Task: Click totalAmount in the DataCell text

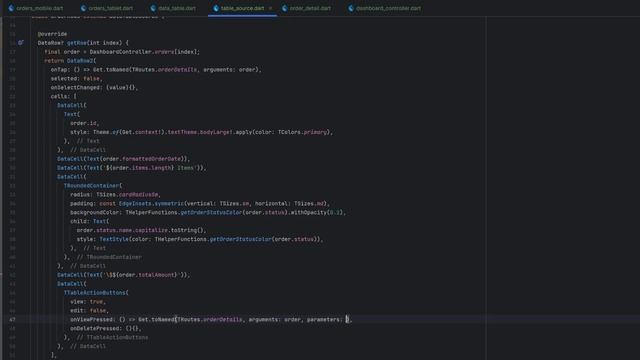Action: click(x=156, y=275)
